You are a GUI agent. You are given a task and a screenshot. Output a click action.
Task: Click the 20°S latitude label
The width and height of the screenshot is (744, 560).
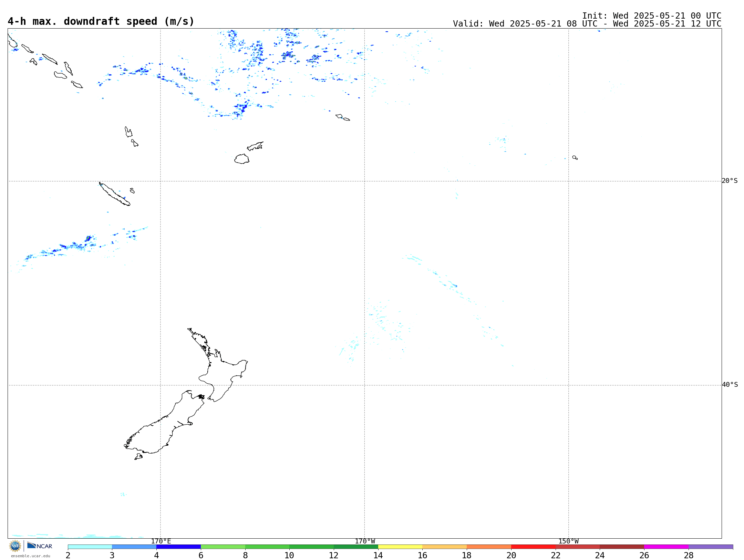(x=730, y=181)
